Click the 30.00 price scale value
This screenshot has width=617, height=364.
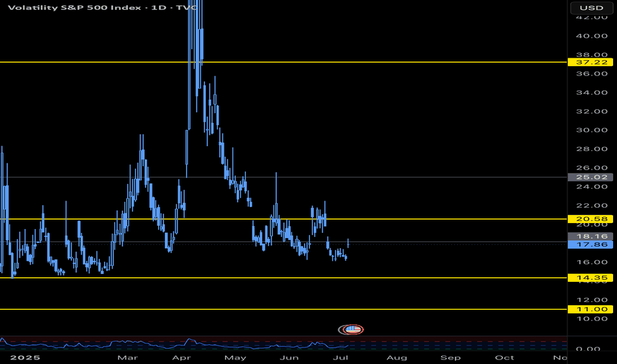tap(592, 130)
